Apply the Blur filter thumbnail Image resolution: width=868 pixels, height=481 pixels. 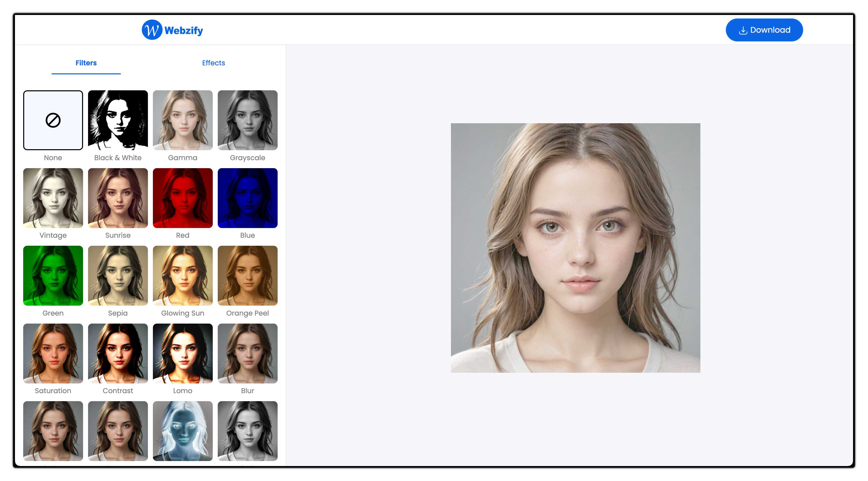(x=247, y=353)
